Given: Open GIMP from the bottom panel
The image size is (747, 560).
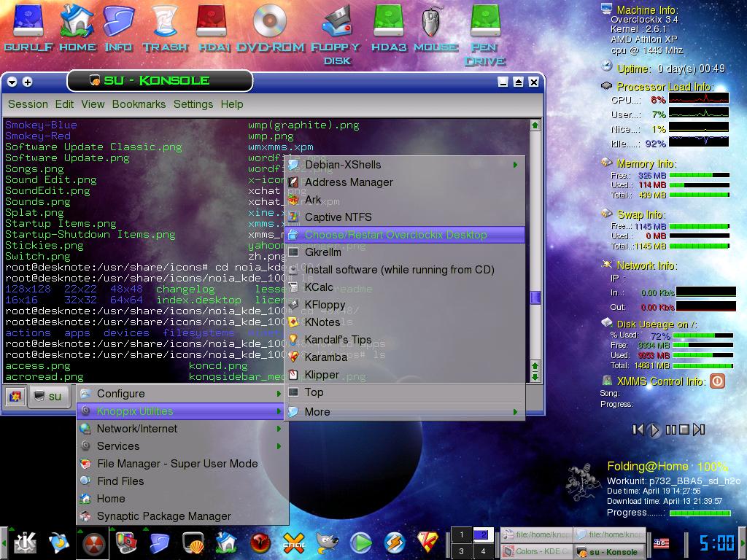Looking at the screenshot, I should (x=327, y=543).
